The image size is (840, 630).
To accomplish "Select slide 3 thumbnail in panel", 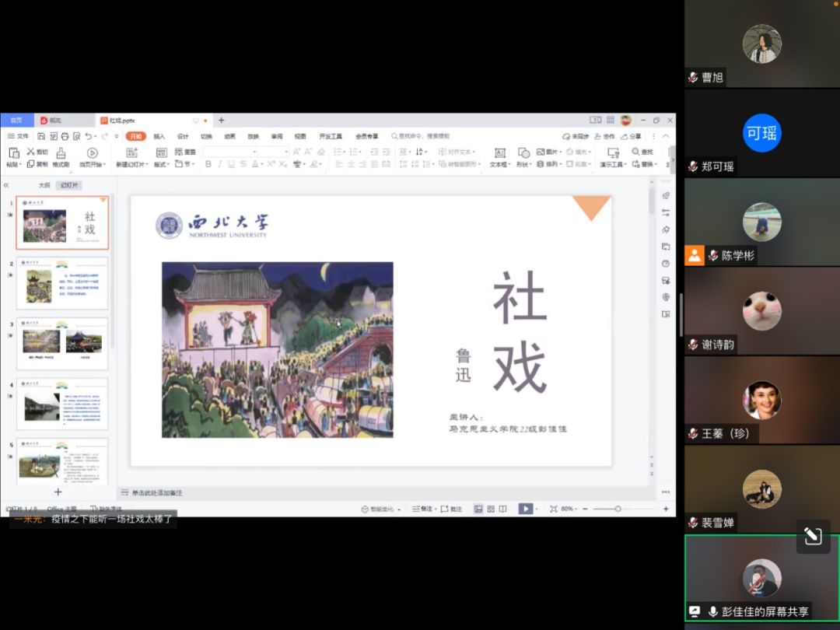I will 62,342.
